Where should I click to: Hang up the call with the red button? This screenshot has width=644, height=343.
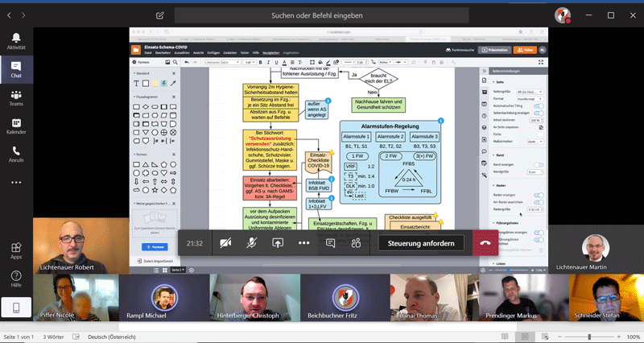click(x=485, y=243)
